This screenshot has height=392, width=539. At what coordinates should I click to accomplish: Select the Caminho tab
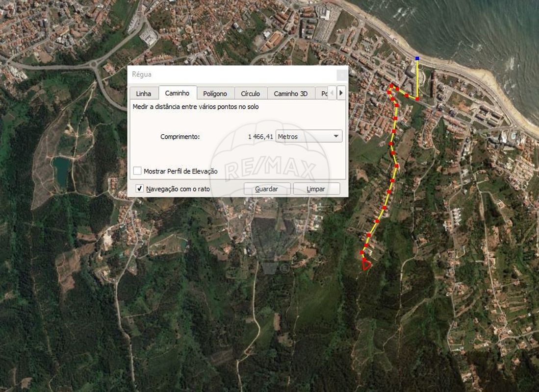click(178, 93)
